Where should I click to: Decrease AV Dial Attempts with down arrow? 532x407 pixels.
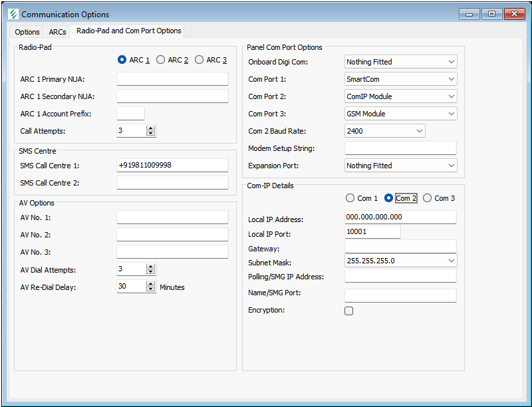point(151,272)
